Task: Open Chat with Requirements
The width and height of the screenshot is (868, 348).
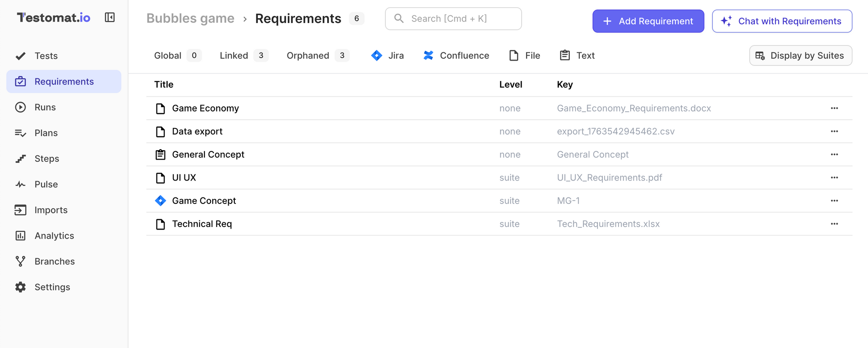Action: pos(782,21)
